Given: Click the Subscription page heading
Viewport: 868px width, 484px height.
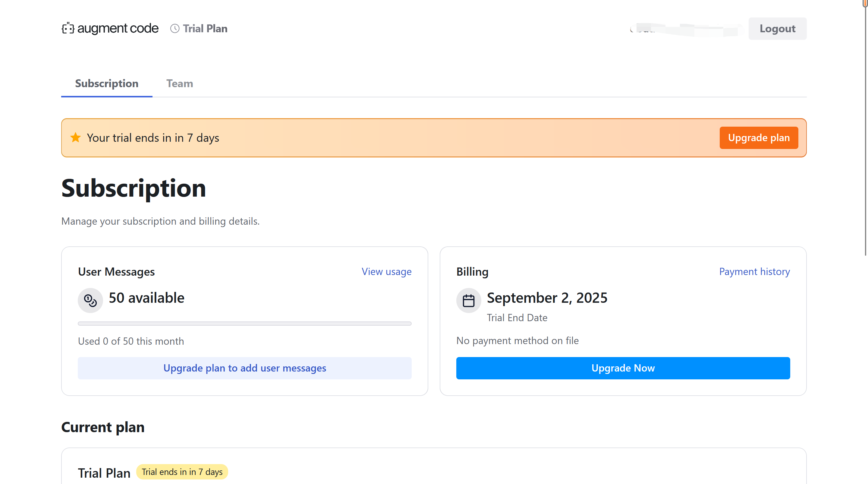Looking at the screenshot, I should point(134,188).
